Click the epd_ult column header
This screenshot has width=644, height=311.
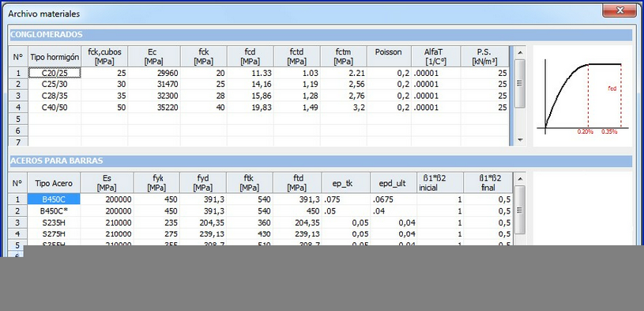(x=394, y=183)
